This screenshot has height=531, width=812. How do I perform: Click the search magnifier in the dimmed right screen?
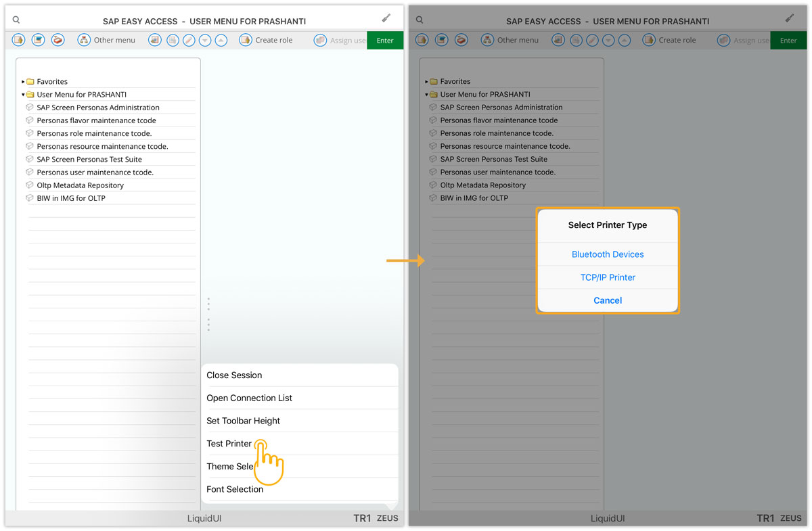(420, 20)
